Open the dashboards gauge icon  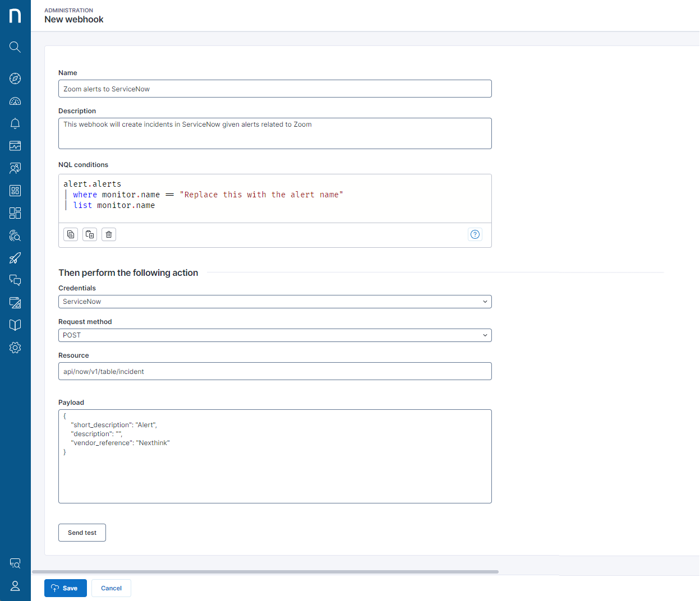point(15,101)
